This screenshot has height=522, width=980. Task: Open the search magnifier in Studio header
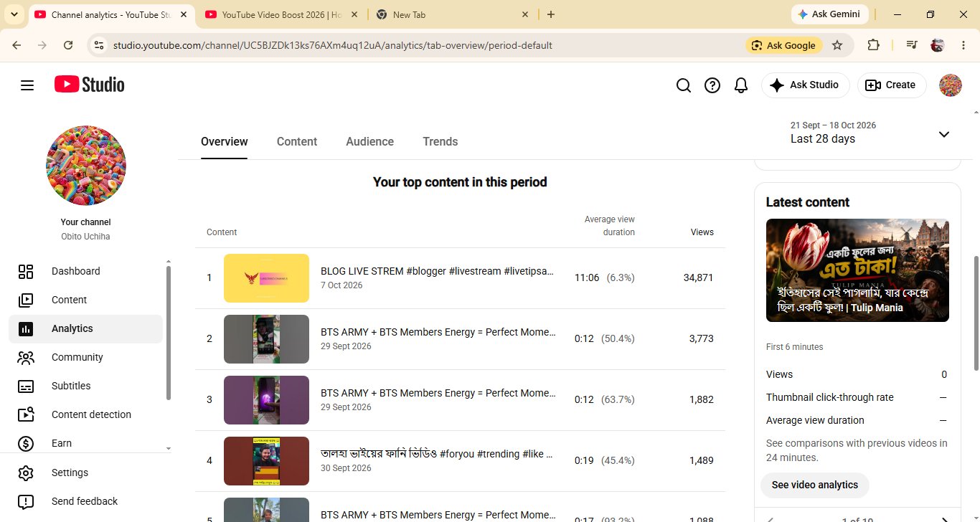pyautogui.click(x=684, y=85)
